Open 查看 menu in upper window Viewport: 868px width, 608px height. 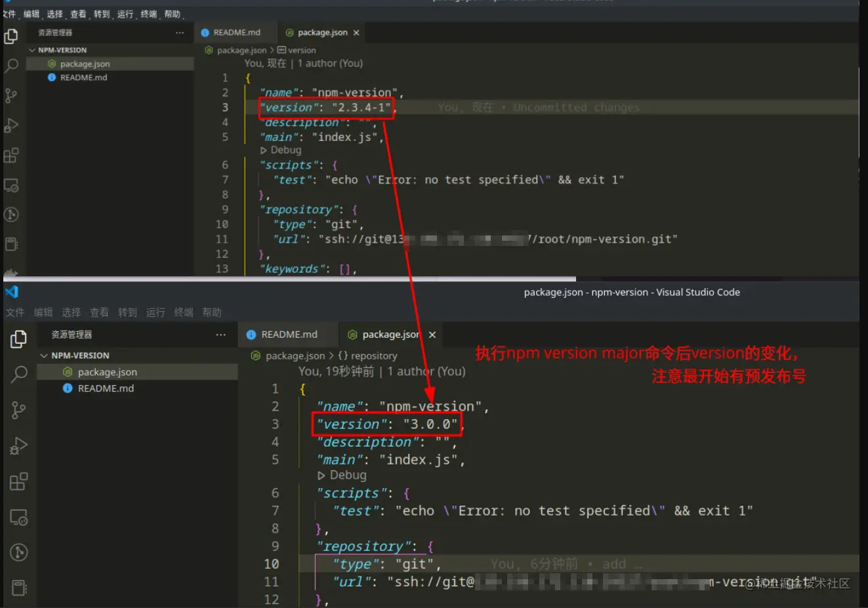[78, 14]
